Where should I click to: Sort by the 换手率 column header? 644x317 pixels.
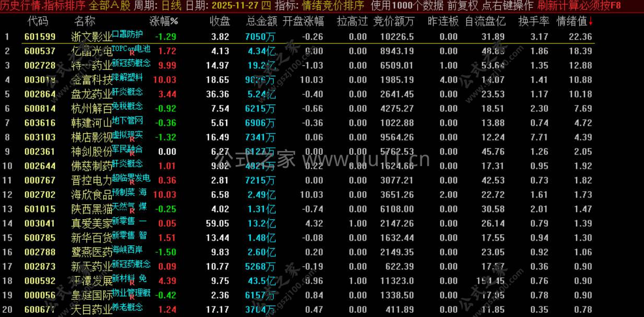click(x=534, y=21)
